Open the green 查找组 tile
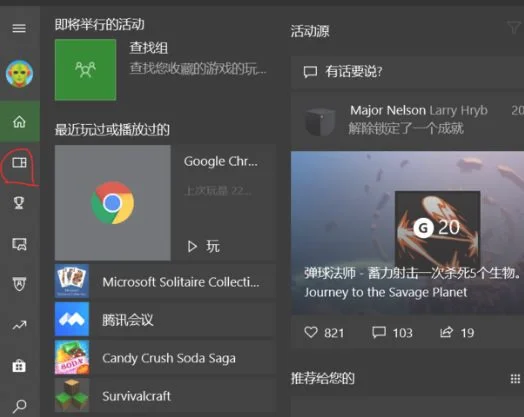Image resolution: width=524 pixels, height=417 pixels. (x=86, y=70)
